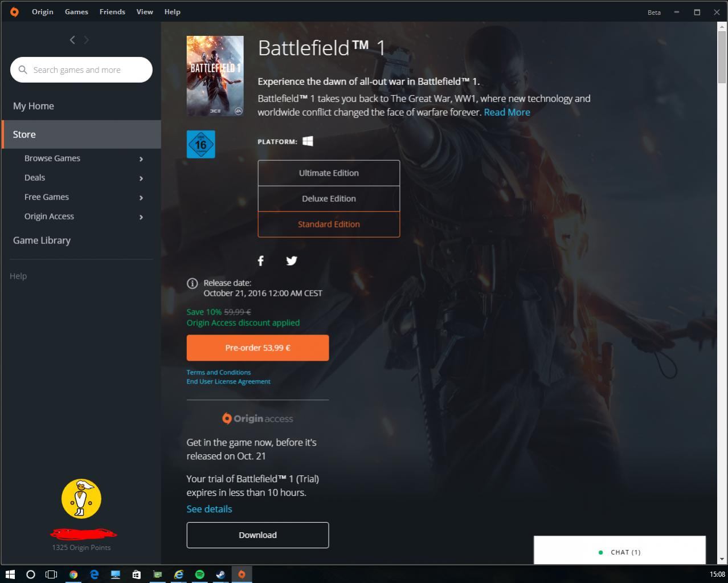The width and height of the screenshot is (728, 583).
Task: Click the Read More link
Action: tap(507, 112)
